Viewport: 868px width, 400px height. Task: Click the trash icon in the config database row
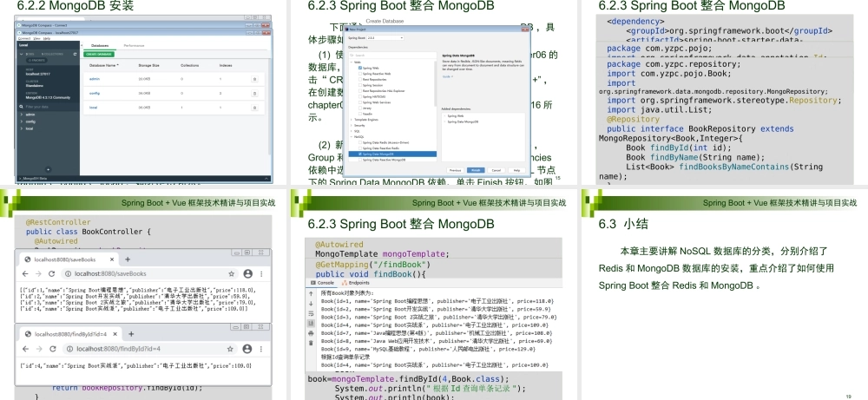[x=254, y=94]
